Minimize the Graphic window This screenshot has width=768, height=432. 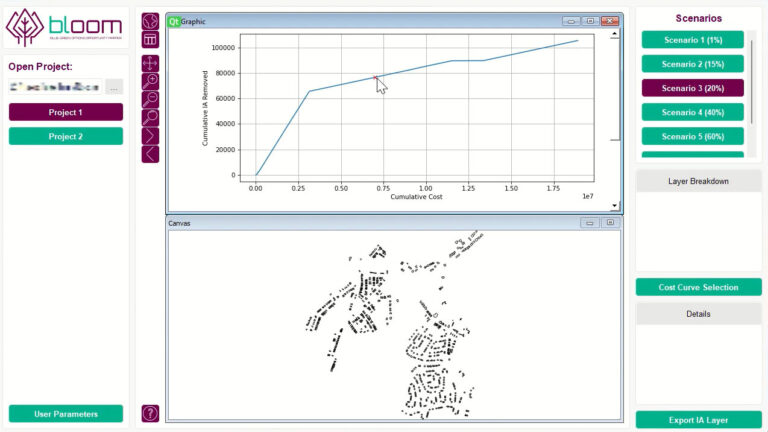(571, 21)
